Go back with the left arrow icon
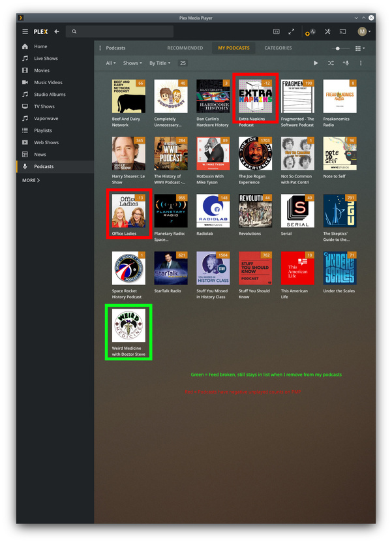Viewport: 392px width, 543px height. coord(57,31)
